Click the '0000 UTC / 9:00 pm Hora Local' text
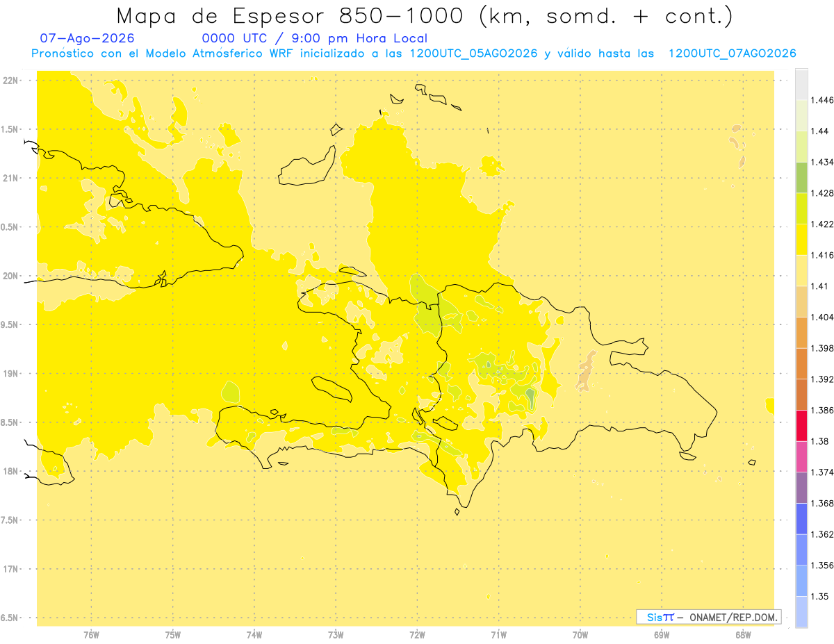834x644 pixels. pyautogui.click(x=315, y=39)
